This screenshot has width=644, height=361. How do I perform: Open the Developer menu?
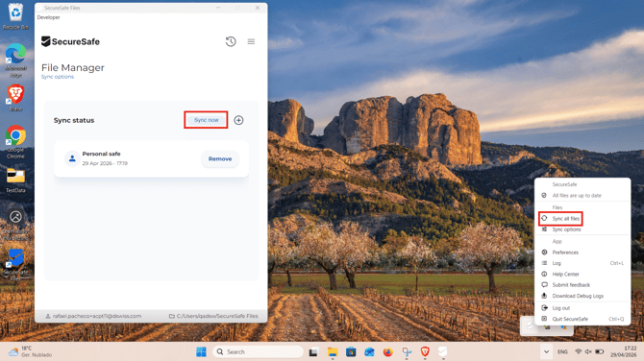[48, 17]
